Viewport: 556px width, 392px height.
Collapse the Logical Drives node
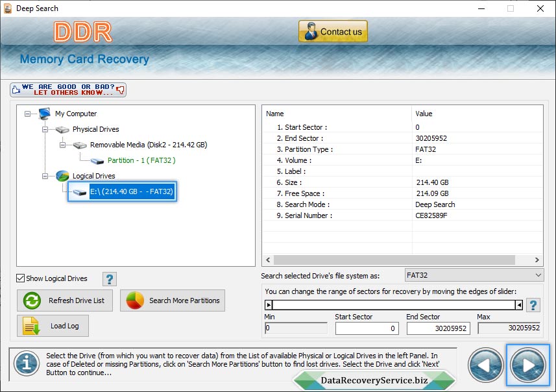(x=45, y=176)
